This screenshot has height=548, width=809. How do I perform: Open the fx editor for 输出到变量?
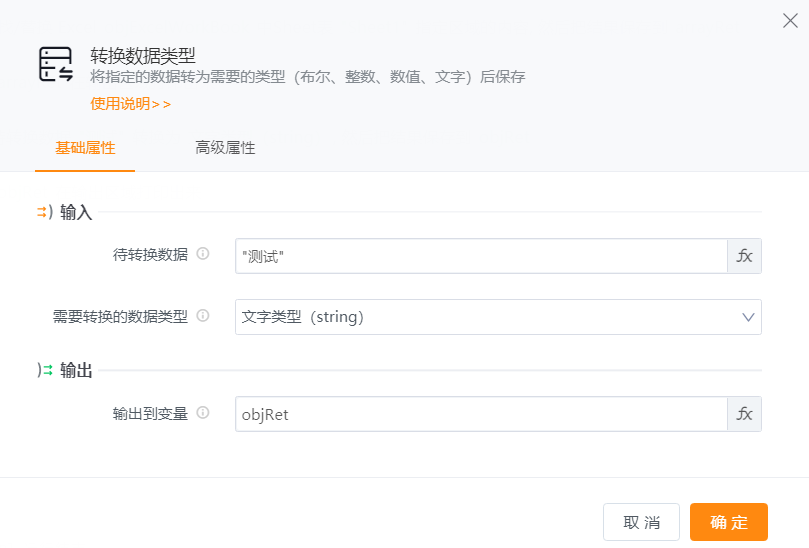click(744, 414)
